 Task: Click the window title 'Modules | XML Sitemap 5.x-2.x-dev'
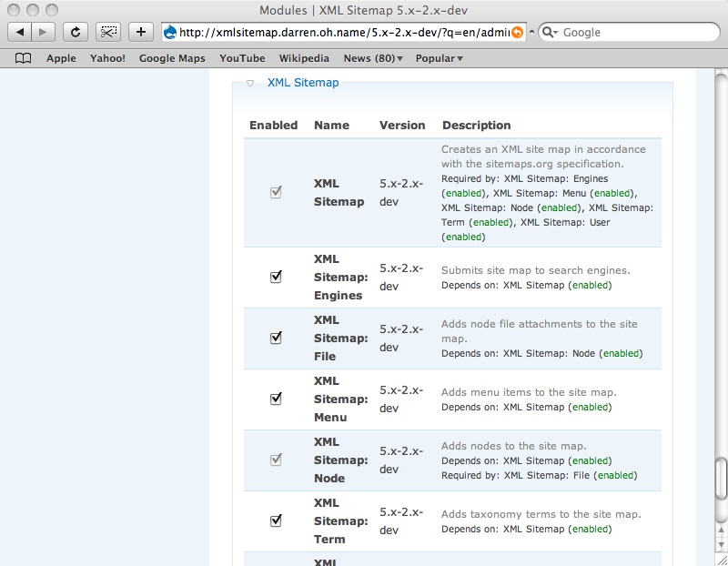click(x=363, y=10)
